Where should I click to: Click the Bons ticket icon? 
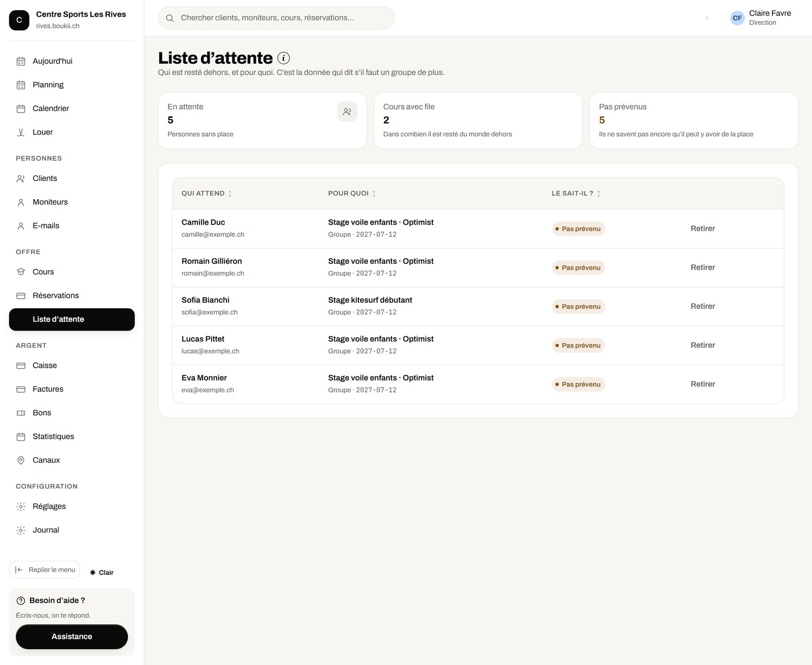point(21,413)
